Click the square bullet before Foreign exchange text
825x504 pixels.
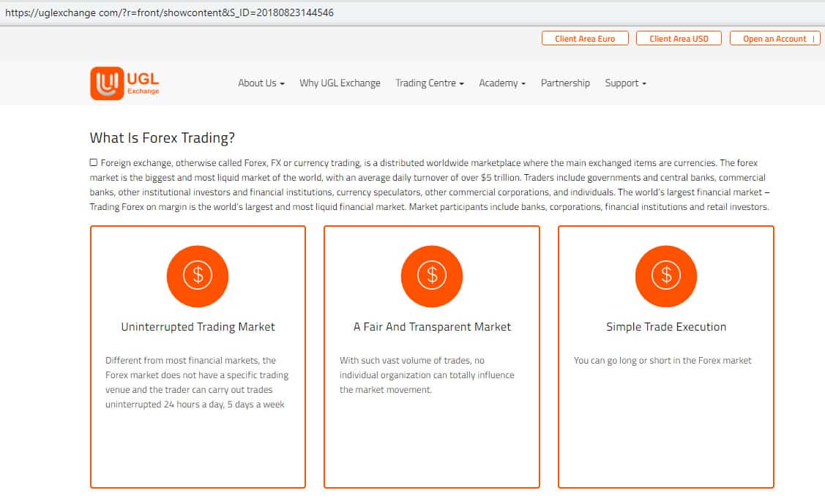click(x=94, y=162)
